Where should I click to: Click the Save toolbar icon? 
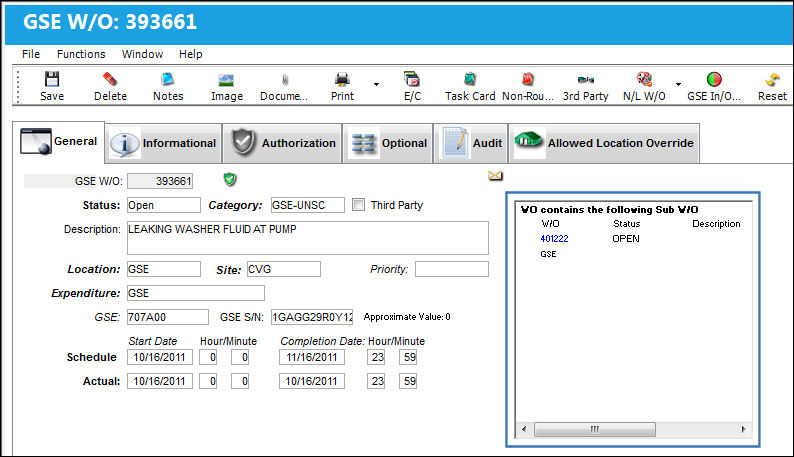(52, 80)
